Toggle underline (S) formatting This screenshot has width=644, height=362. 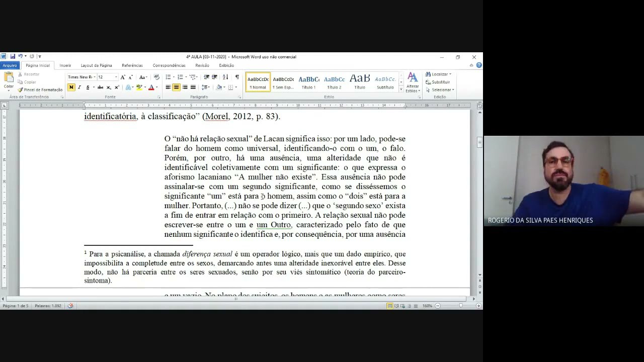(88, 87)
